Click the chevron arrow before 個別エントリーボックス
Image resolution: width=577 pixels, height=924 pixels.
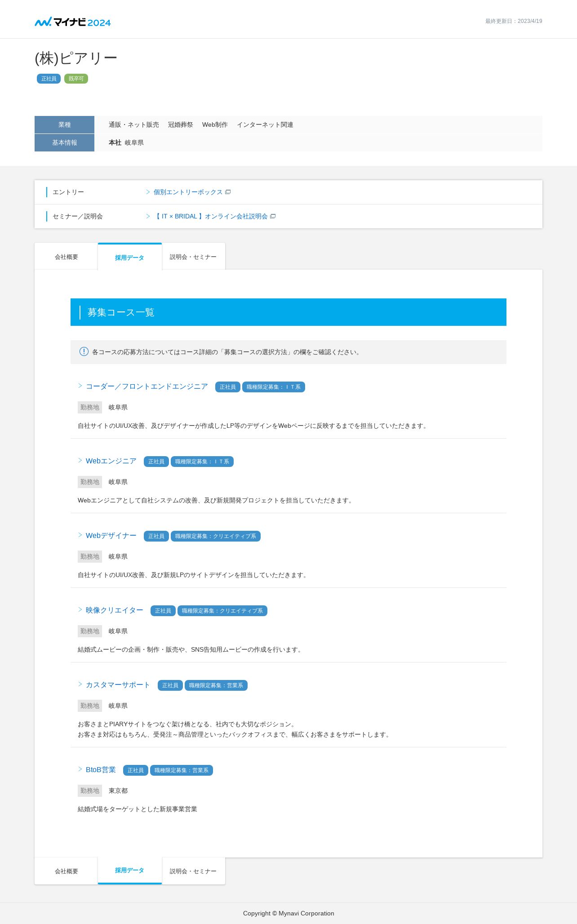(x=148, y=192)
